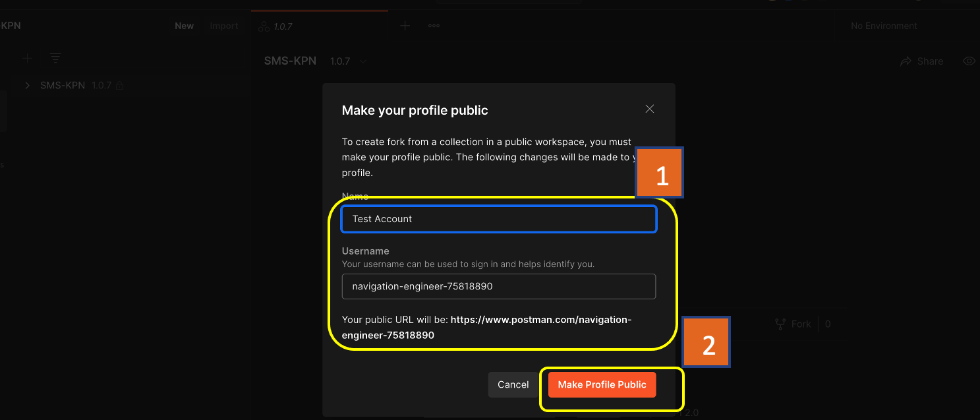Click the eye watch icon
980x420 pixels.
[x=969, y=61]
